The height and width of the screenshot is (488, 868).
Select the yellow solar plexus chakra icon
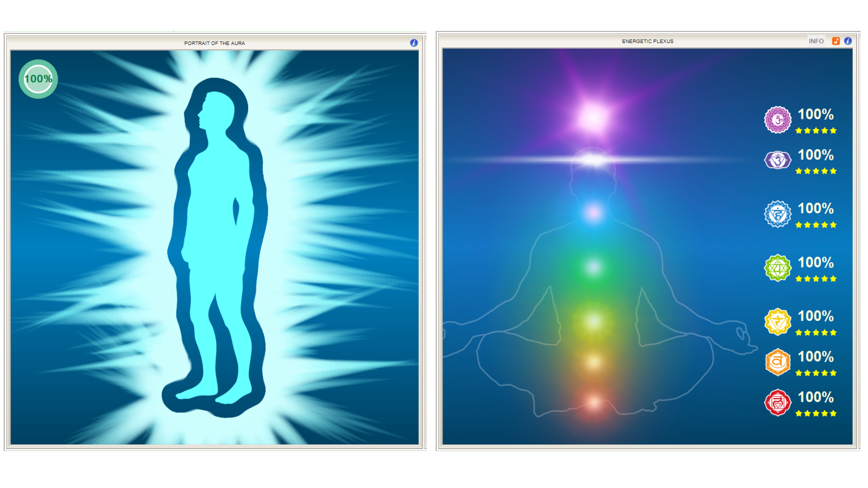[777, 322]
